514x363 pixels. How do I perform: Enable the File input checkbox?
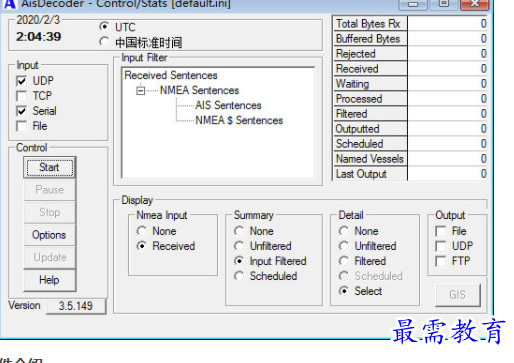pos(22,126)
